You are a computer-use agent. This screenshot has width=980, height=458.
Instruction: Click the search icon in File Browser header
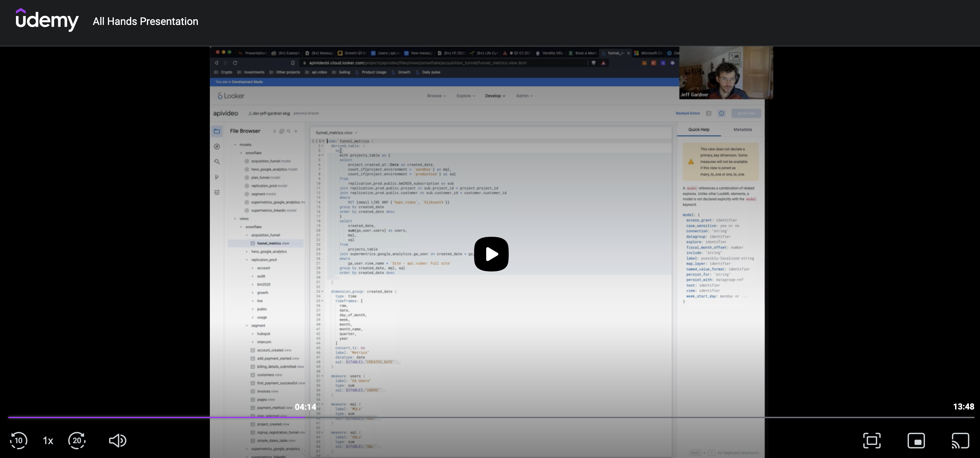coord(289,131)
